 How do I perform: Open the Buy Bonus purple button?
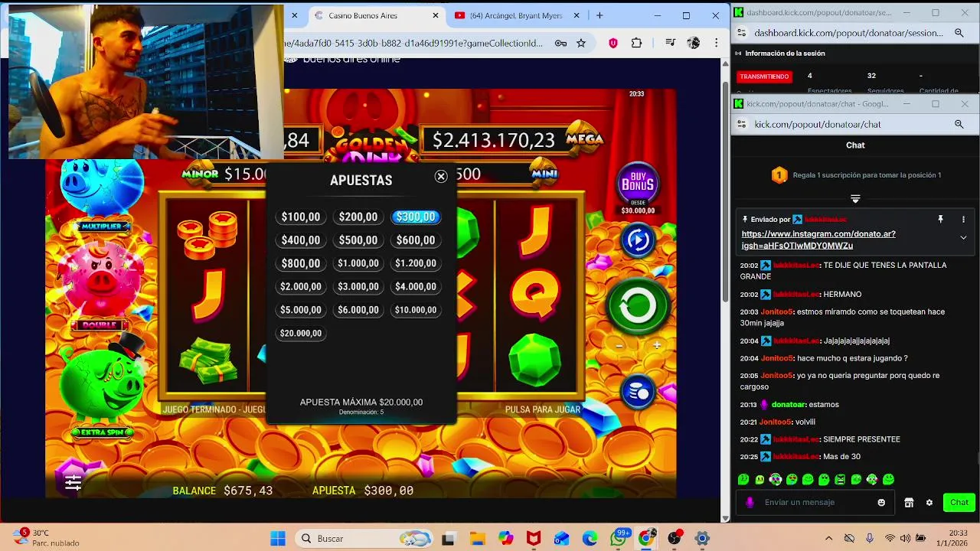[x=638, y=182]
